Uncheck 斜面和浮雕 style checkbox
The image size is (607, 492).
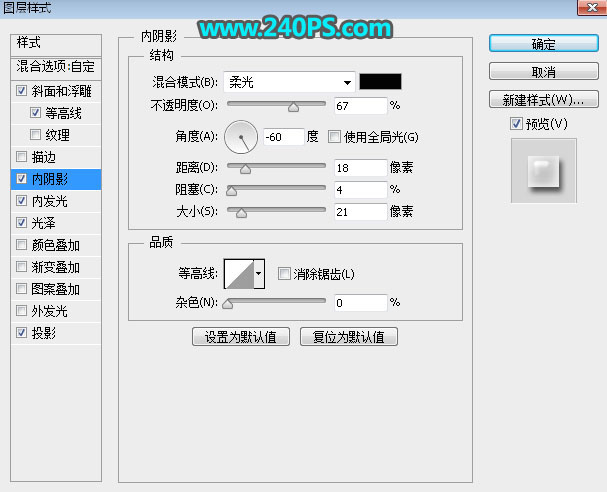point(21,91)
